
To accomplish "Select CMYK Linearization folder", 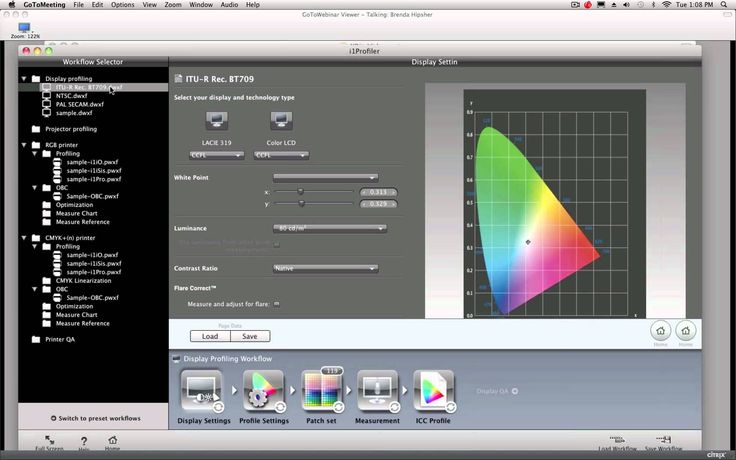I will pyautogui.click(x=83, y=281).
